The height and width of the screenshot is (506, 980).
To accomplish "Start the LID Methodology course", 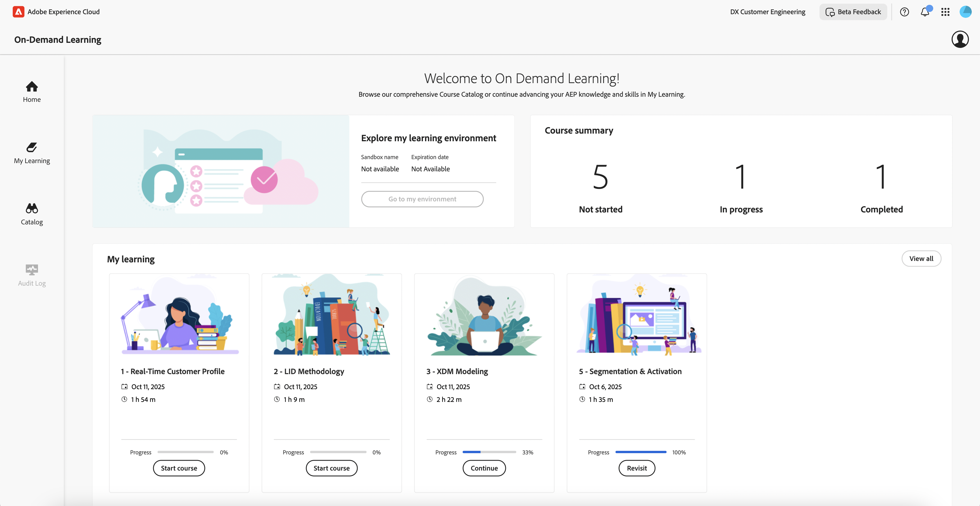I will coord(331,468).
